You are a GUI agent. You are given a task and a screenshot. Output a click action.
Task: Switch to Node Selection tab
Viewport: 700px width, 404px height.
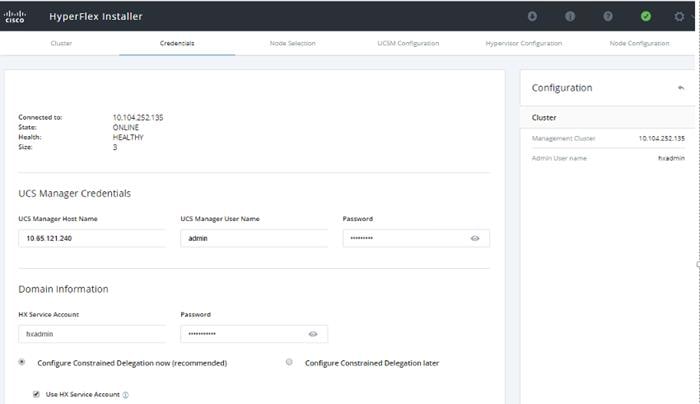[x=292, y=43]
